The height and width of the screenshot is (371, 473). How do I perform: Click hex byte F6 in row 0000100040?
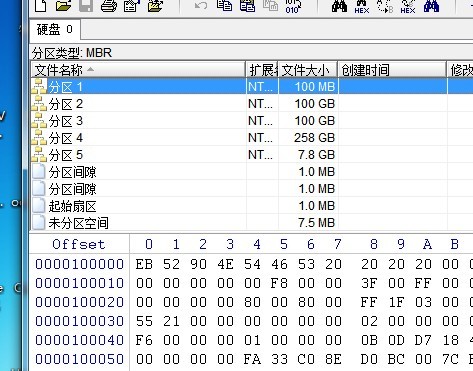[x=144, y=340]
